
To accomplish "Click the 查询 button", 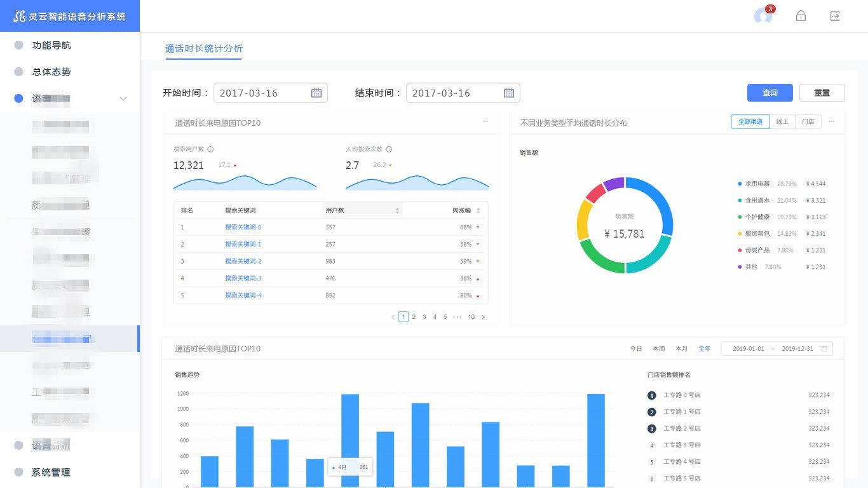I will tap(770, 93).
